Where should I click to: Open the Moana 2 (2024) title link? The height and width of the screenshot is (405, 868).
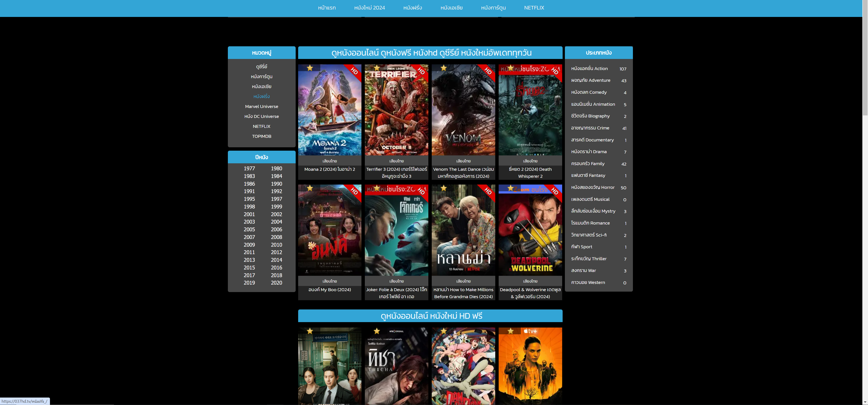point(330,169)
